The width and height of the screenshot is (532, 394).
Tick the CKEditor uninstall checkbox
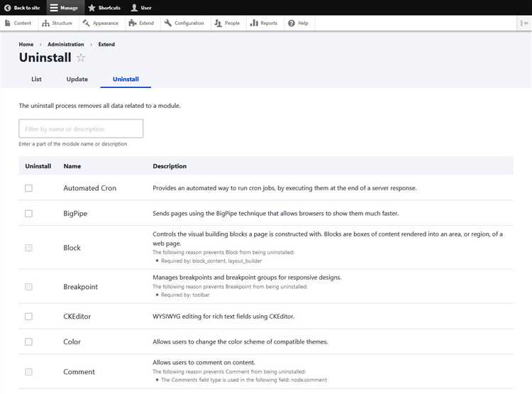click(29, 317)
